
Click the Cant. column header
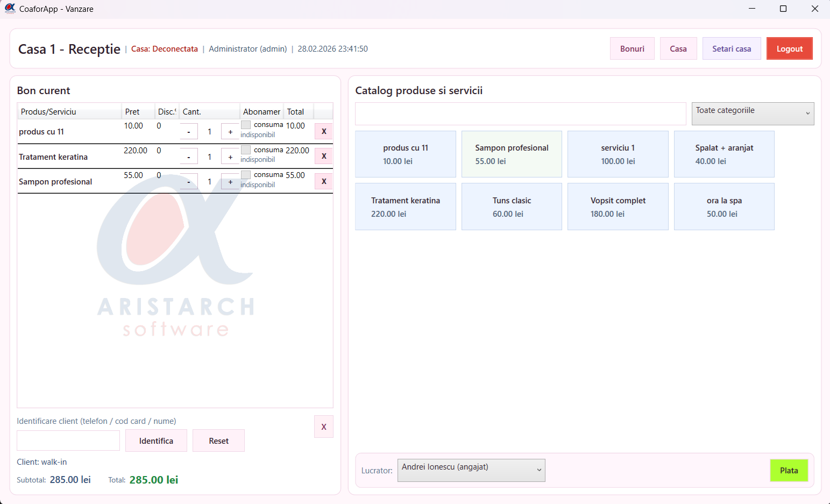(209, 111)
